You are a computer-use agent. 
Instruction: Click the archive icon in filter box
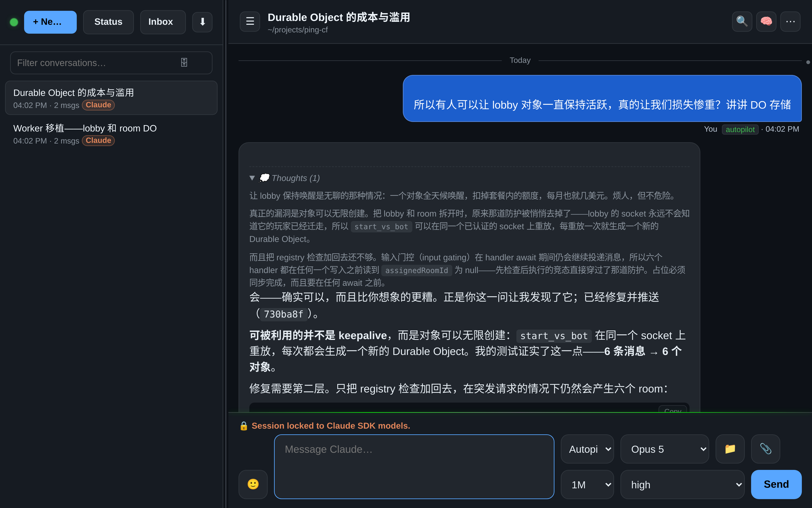pyautogui.click(x=184, y=62)
